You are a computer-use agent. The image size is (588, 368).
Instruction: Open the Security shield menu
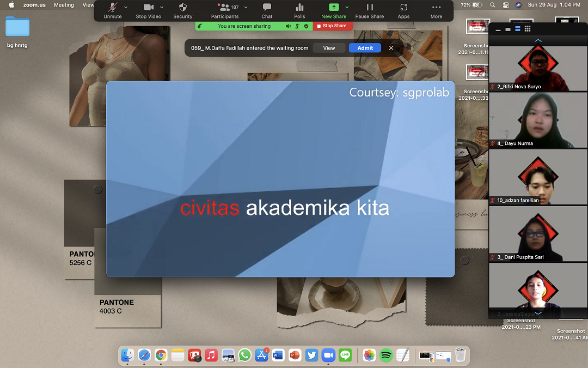(x=182, y=10)
